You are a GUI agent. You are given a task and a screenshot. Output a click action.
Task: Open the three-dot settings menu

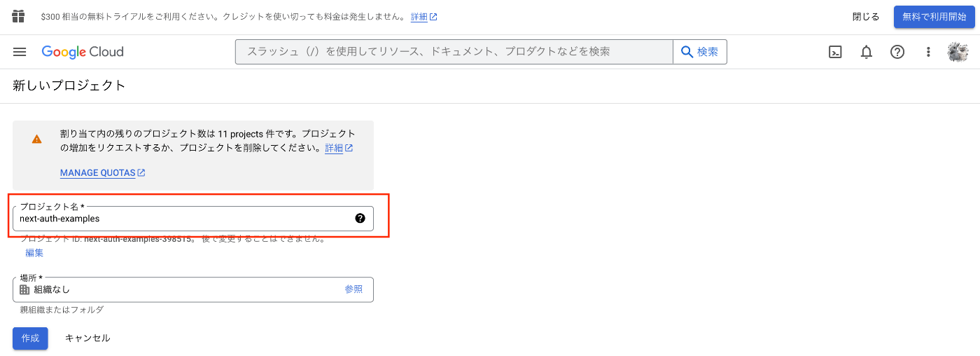tap(928, 52)
